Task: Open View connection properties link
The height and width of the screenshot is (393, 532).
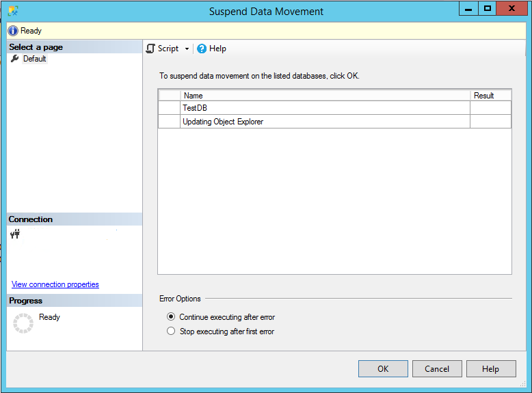Action: (x=55, y=284)
